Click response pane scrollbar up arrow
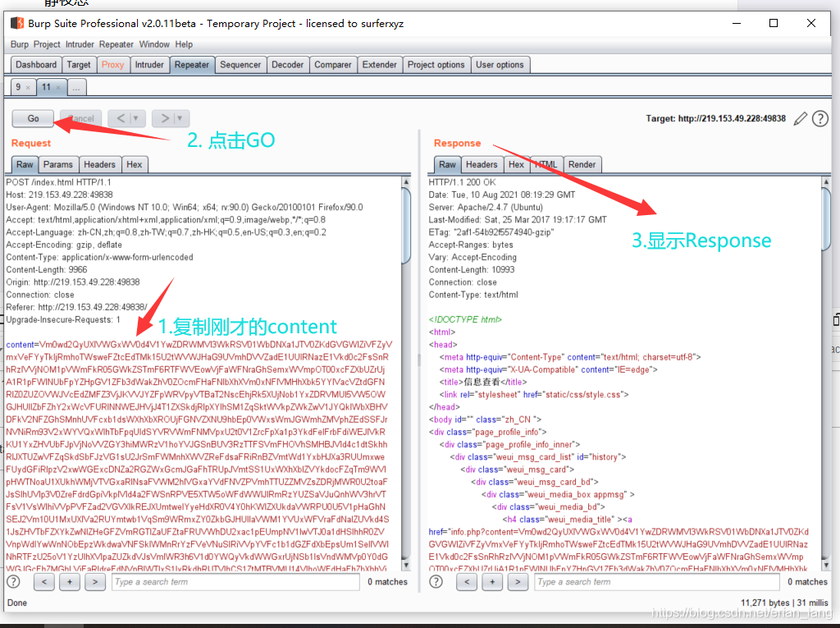840x628 pixels. coord(826,182)
